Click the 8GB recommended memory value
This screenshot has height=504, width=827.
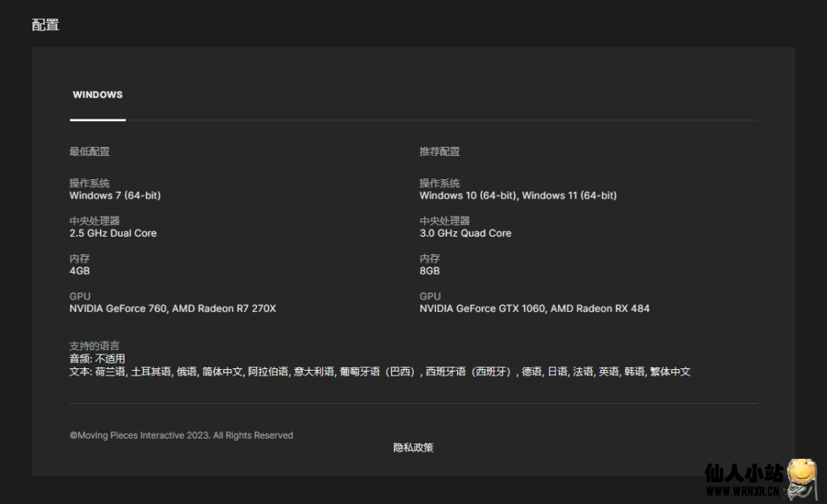point(430,271)
